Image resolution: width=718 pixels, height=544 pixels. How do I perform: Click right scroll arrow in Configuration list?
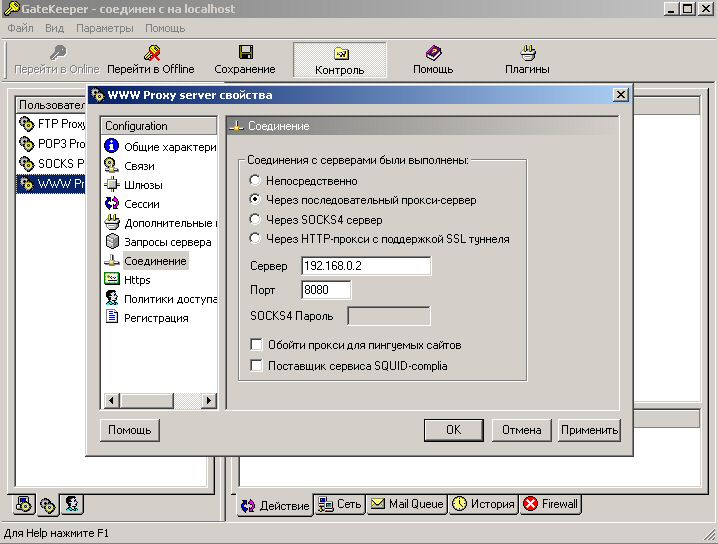point(208,400)
